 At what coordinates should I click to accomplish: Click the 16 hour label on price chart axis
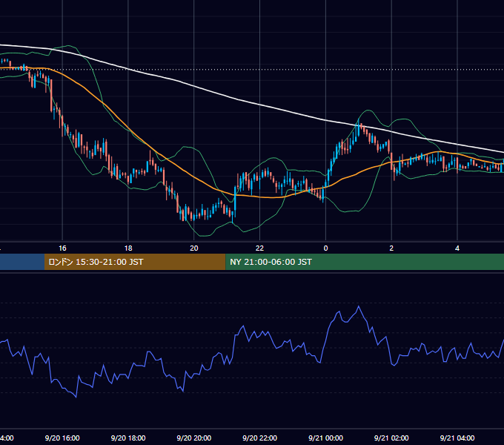[62, 248]
